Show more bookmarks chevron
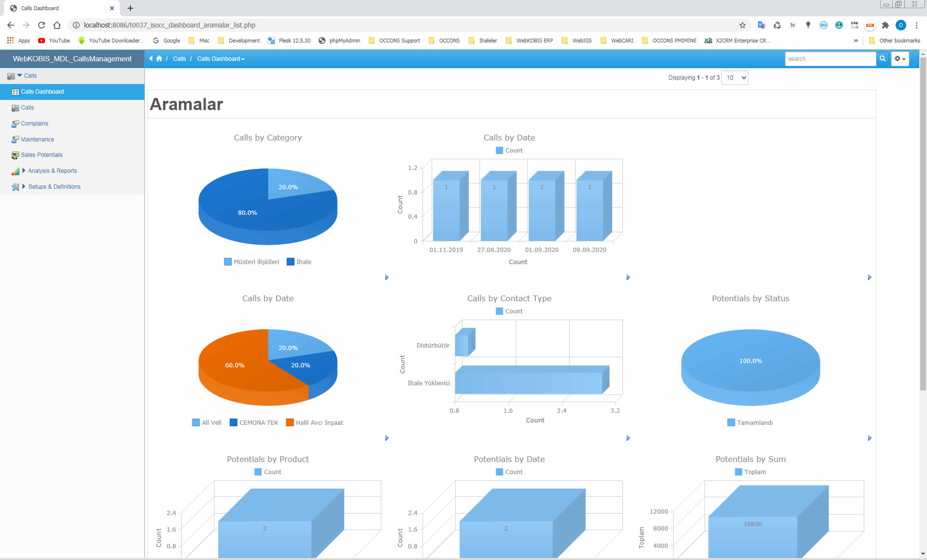 point(856,41)
